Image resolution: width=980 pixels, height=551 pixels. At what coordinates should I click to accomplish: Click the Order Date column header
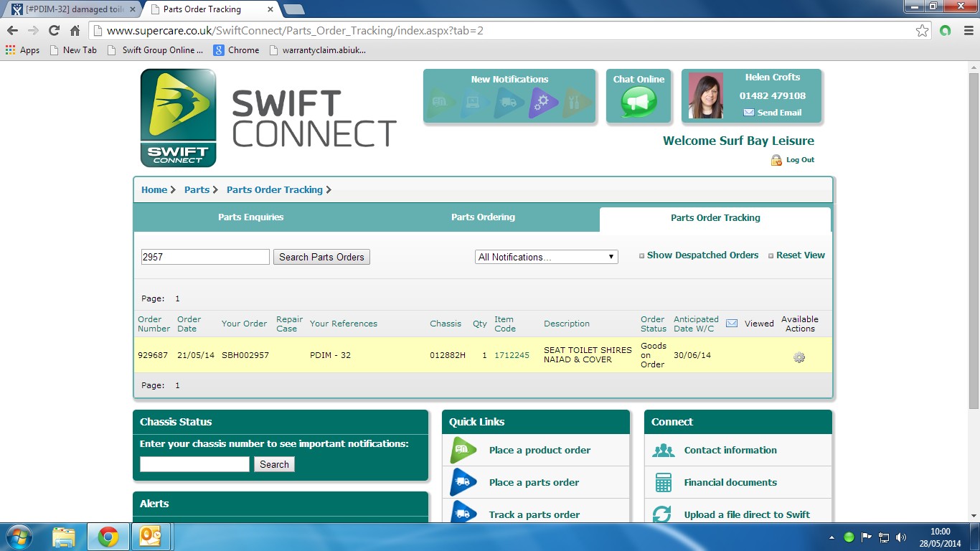pyautogui.click(x=189, y=324)
